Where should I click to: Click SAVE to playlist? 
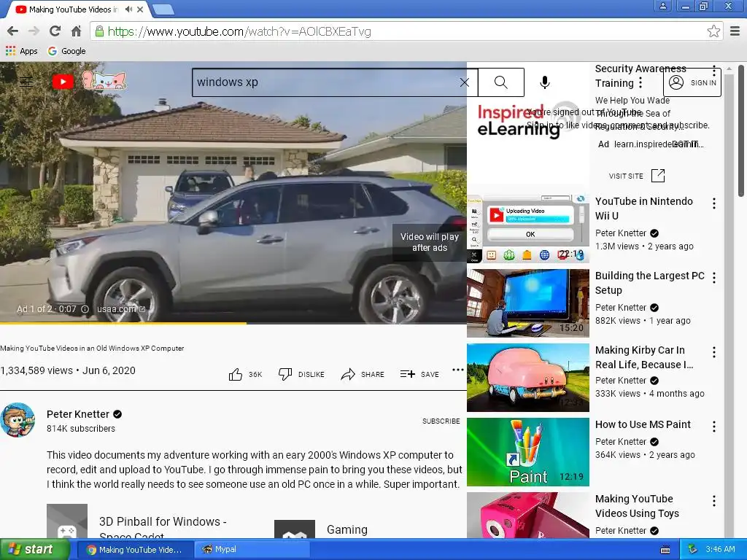click(419, 374)
